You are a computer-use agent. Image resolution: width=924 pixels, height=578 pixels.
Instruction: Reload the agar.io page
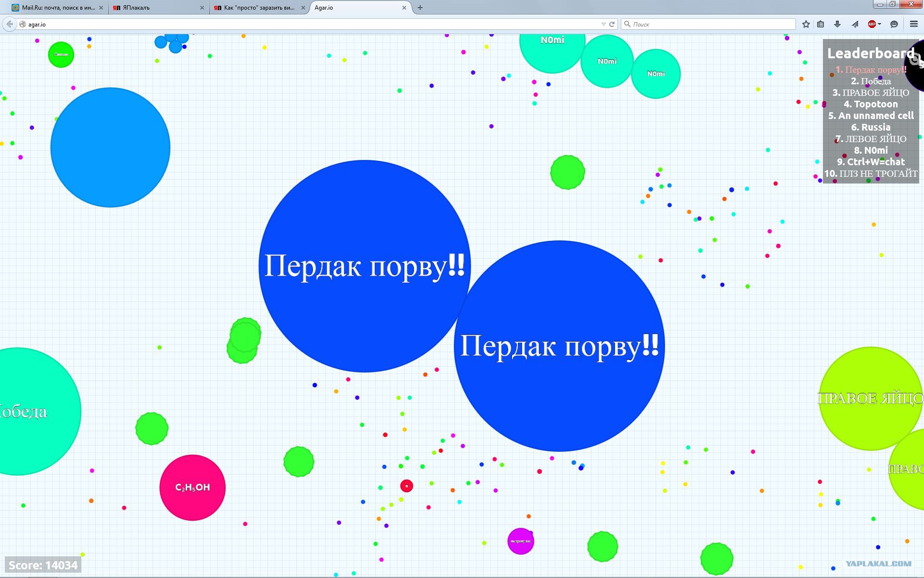612,24
